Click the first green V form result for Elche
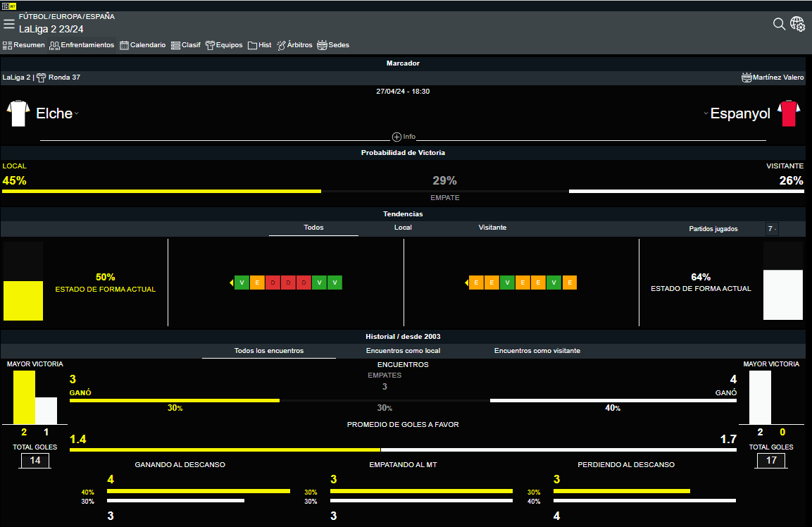This screenshot has width=812, height=527. click(x=242, y=283)
